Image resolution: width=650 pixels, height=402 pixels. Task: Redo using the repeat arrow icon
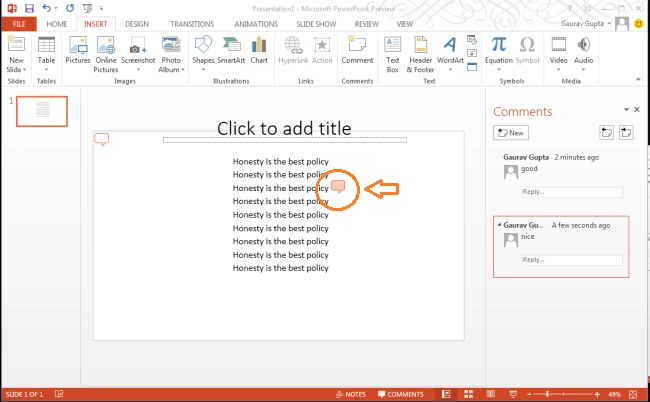pos(70,8)
